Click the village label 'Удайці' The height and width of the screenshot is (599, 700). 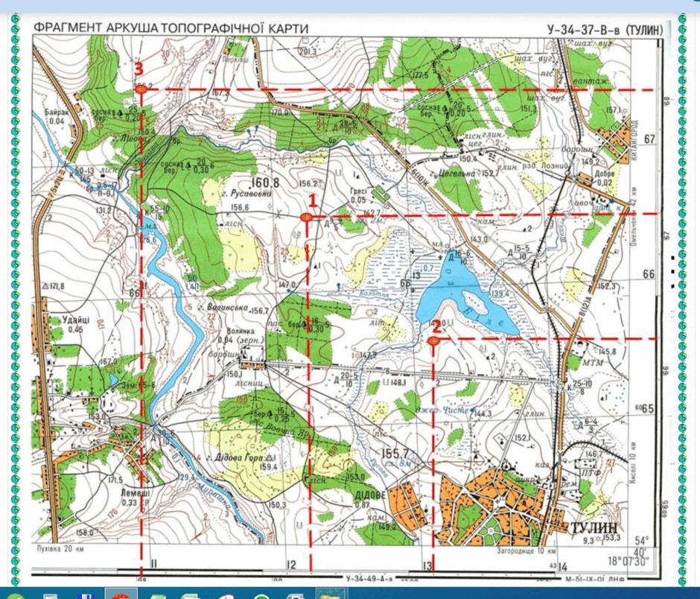click(x=75, y=320)
